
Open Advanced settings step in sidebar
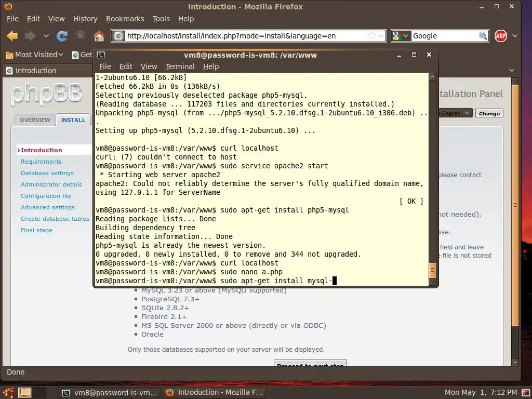pos(47,207)
